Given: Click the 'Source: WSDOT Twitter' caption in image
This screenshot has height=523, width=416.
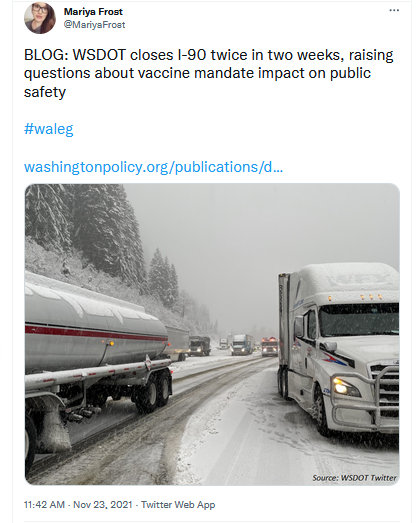Looking at the screenshot, I should point(354,478).
